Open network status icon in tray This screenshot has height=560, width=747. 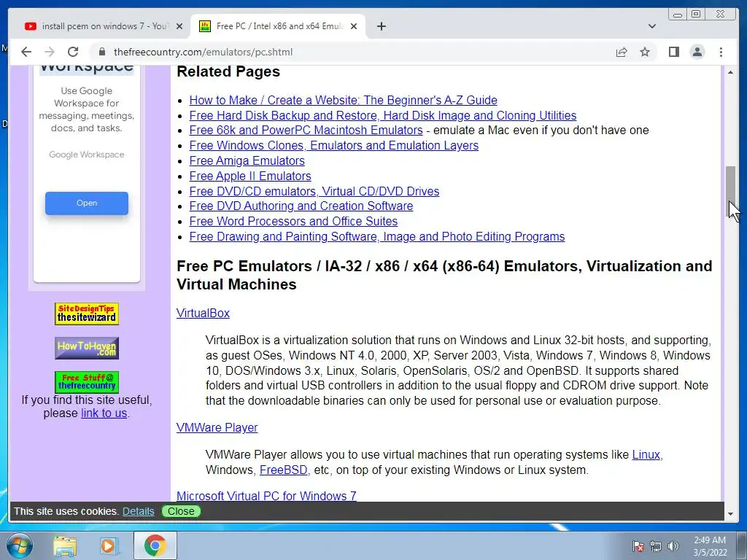pos(656,546)
